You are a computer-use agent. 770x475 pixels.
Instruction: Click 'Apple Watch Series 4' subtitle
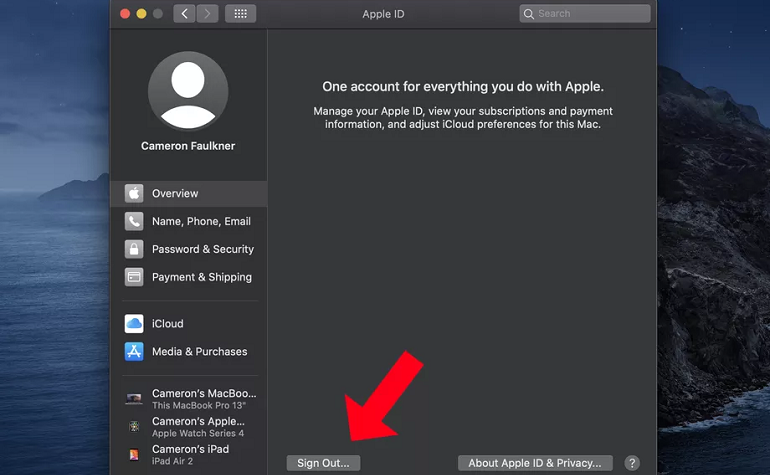pos(198,434)
